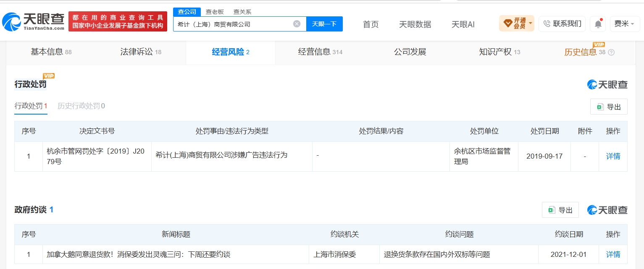Click the red promotional banner in header
Screen dimensions: 644x269
118,21
